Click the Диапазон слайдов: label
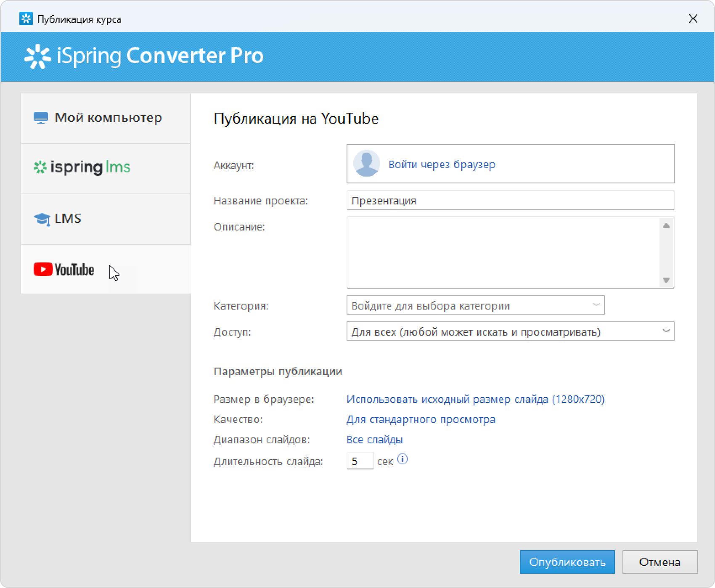715x588 pixels. (x=262, y=440)
